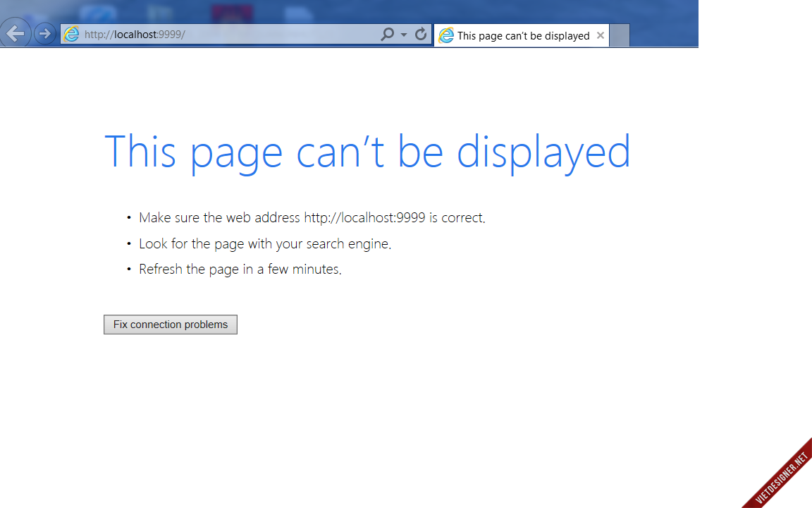Click 'Refresh the page in a few minutes' text
812x508 pixels.
pyautogui.click(x=240, y=269)
